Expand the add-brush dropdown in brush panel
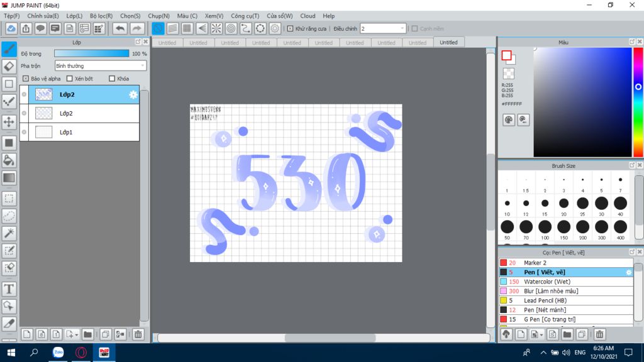This screenshot has width=644, height=362. 541,335
